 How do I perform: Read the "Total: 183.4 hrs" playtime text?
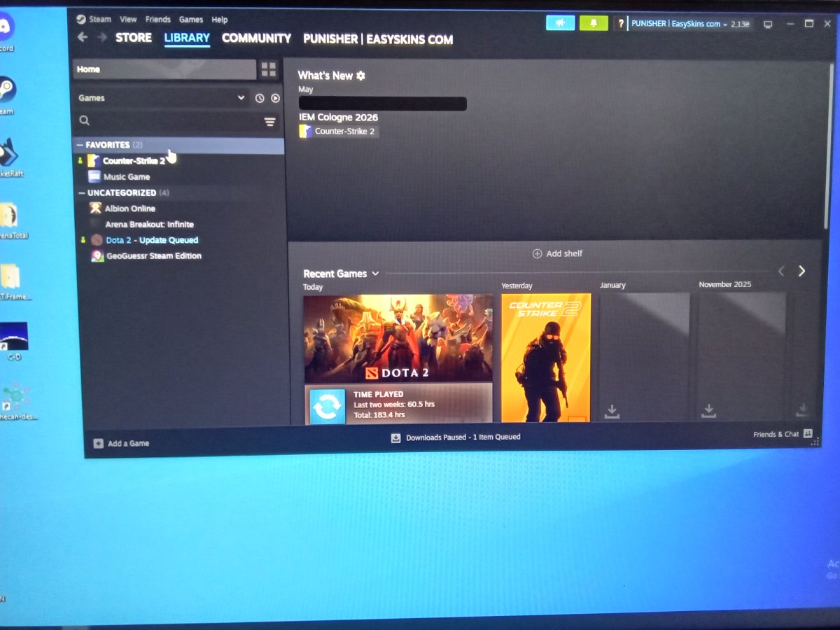click(x=379, y=415)
